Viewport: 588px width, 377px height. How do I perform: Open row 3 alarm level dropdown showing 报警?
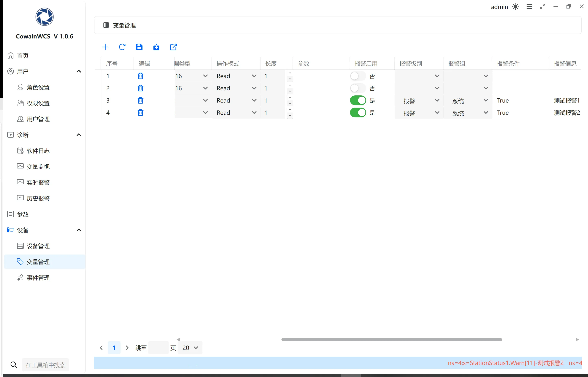(x=419, y=101)
